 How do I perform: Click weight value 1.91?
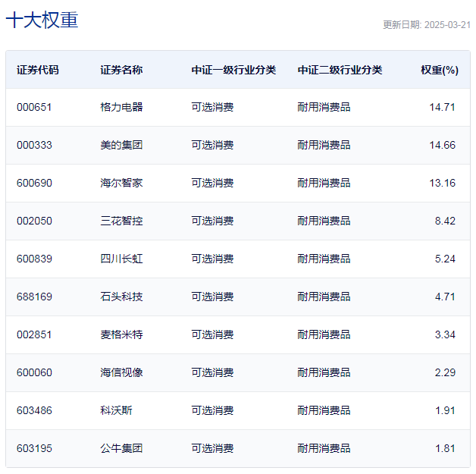[x=445, y=410]
